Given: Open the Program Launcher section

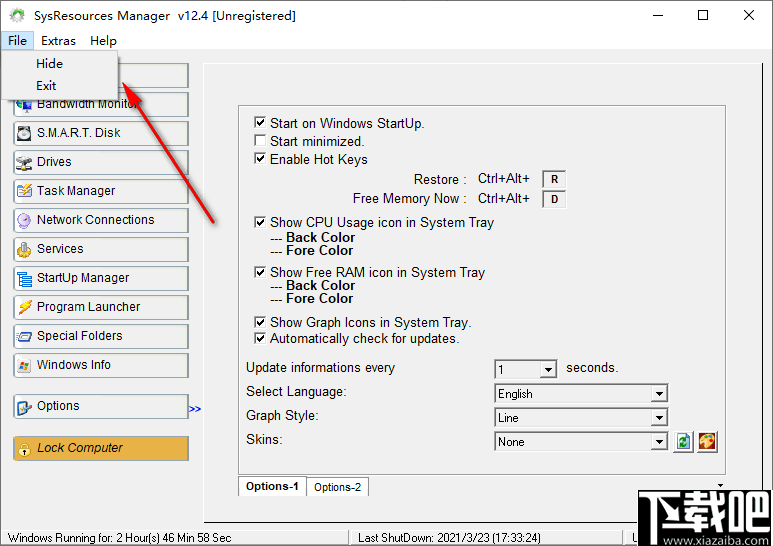Looking at the screenshot, I should point(101,307).
